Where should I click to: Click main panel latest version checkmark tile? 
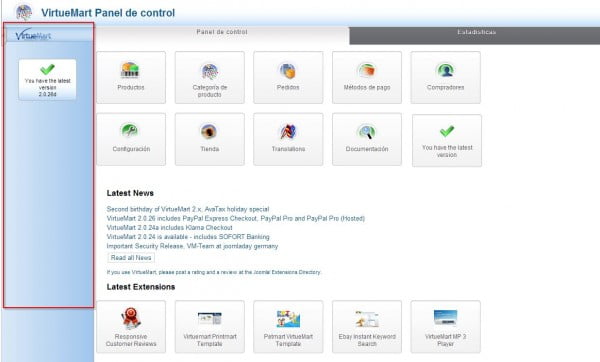click(x=447, y=140)
